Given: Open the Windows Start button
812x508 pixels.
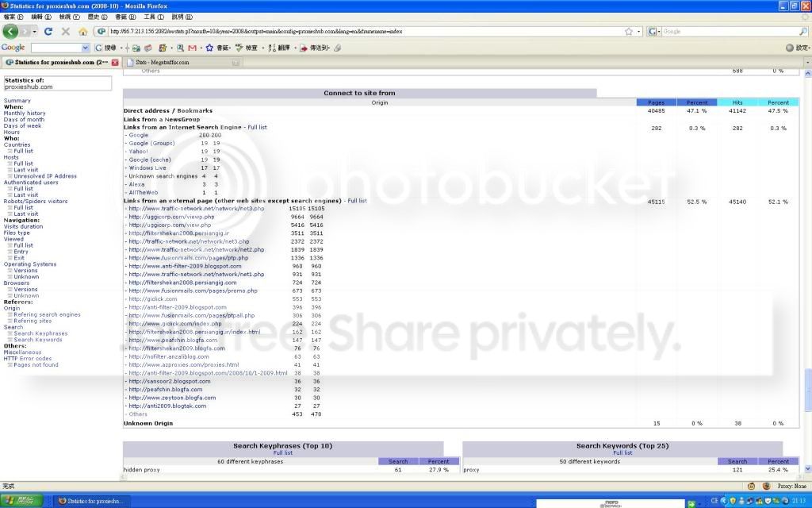Looking at the screenshot, I should click(x=21, y=501).
